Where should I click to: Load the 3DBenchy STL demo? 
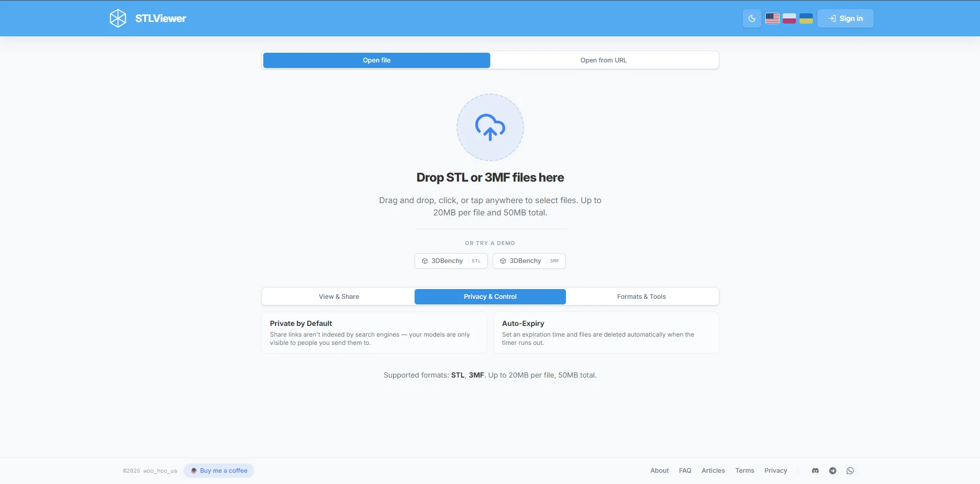[451, 261]
